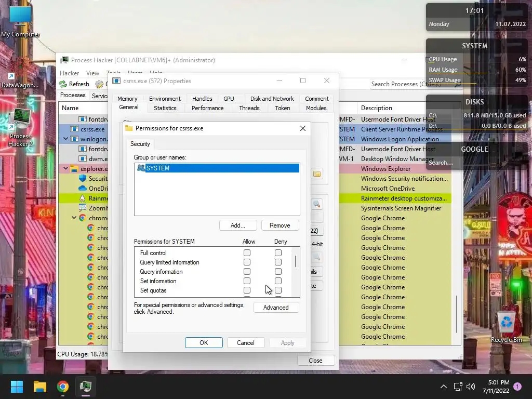
Task: Open Advanced permission settings
Action: [x=276, y=308]
